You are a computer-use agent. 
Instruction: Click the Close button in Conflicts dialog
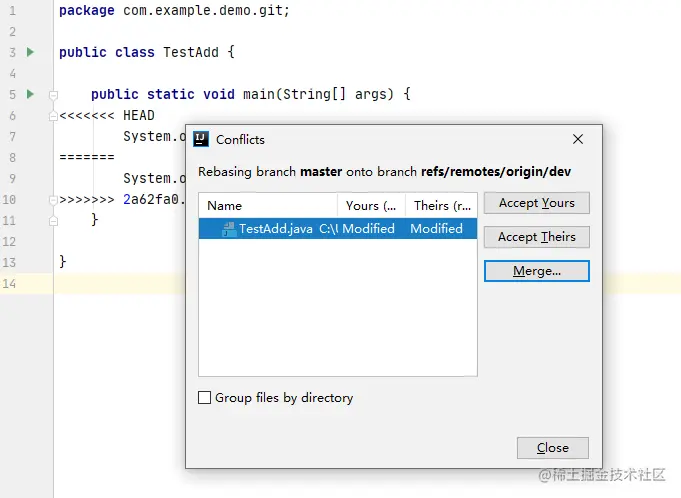click(x=552, y=448)
